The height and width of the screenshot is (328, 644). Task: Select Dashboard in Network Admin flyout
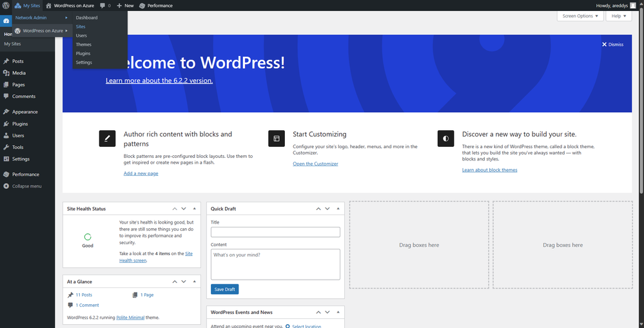pyautogui.click(x=86, y=17)
